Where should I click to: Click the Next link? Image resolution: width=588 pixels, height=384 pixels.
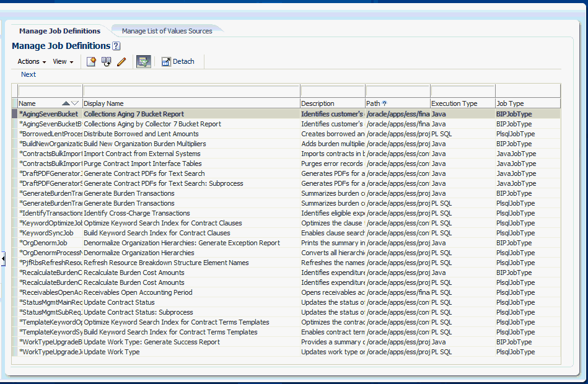pos(28,74)
